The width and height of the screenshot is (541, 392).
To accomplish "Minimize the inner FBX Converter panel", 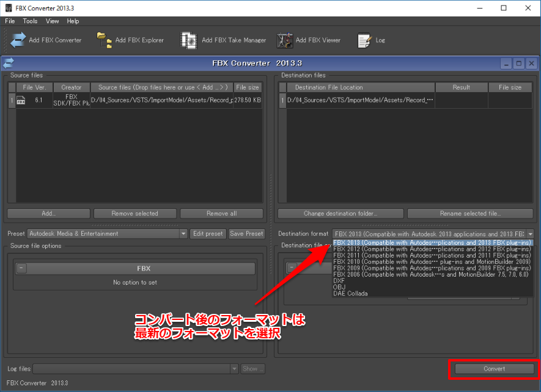I will coord(506,64).
